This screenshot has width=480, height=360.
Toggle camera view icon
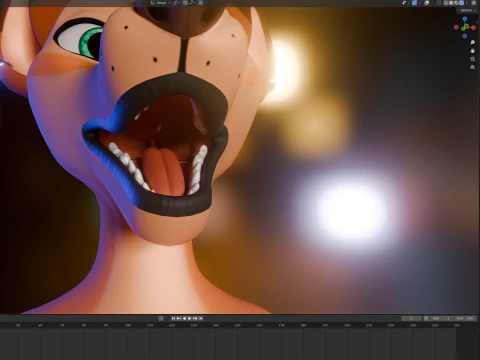pyautogui.click(x=473, y=59)
